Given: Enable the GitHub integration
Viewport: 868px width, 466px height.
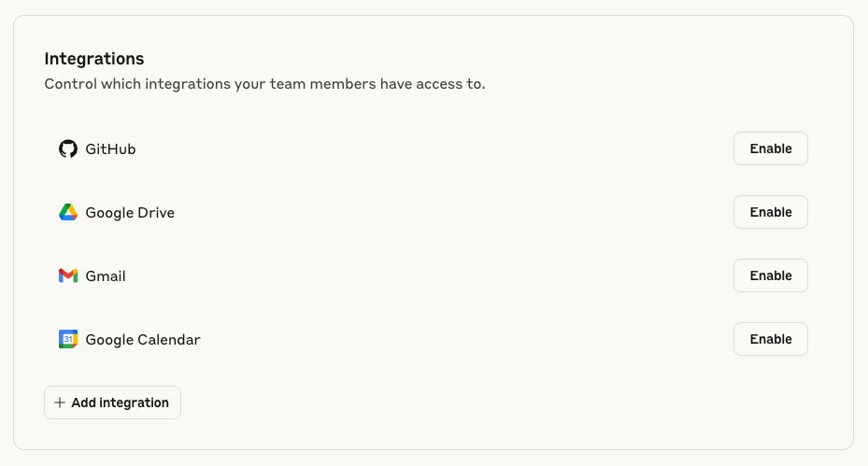Looking at the screenshot, I should (x=771, y=148).
